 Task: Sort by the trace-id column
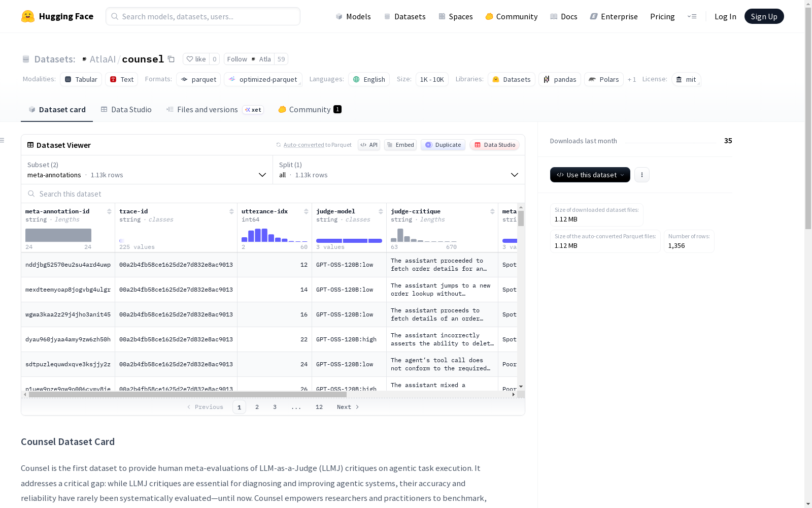[231, 211]
